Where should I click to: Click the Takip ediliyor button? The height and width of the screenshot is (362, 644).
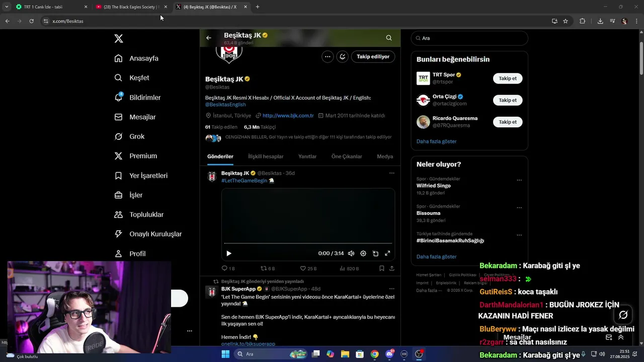[373, 57]
